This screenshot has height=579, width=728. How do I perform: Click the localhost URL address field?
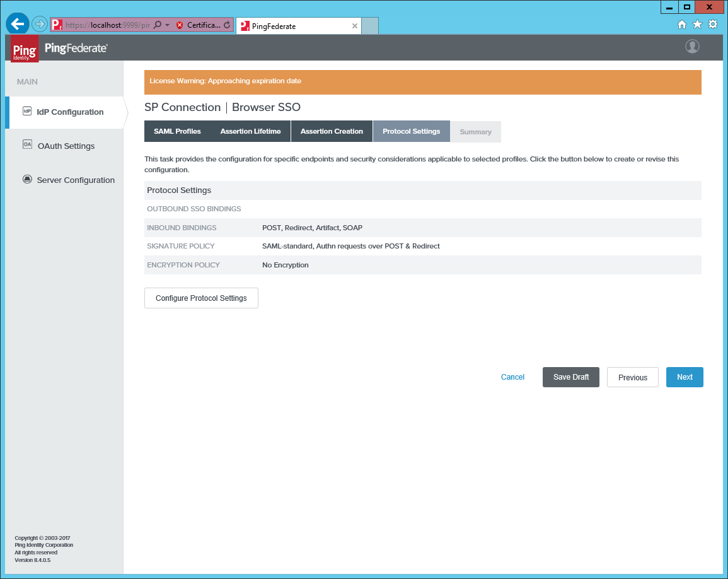coord(108,25)
